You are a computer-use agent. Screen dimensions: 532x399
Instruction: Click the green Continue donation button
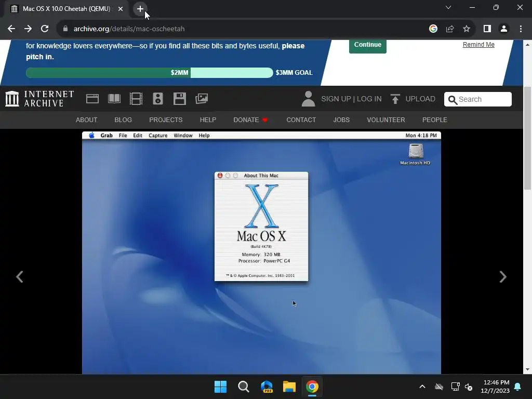click(x=368, y=45)
